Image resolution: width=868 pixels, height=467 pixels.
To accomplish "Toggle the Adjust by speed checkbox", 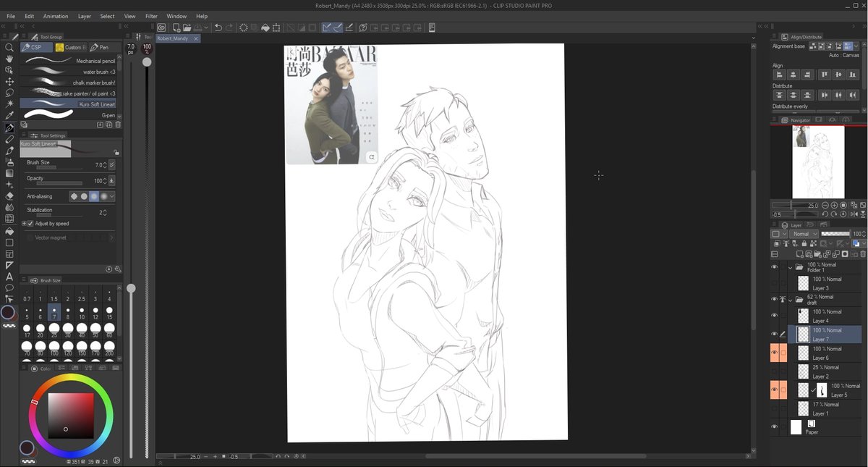I will point(30,224).
